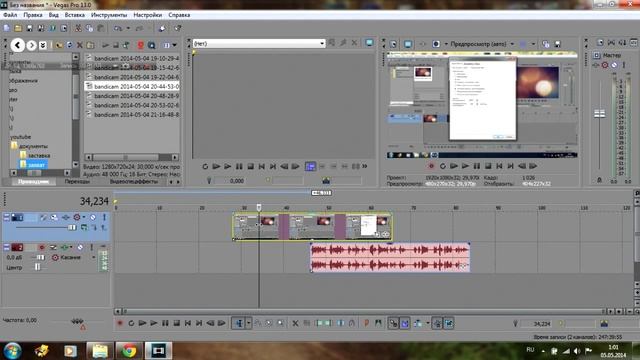Open the Правка menu
The image size is (640, 360).
coord(33,15)
